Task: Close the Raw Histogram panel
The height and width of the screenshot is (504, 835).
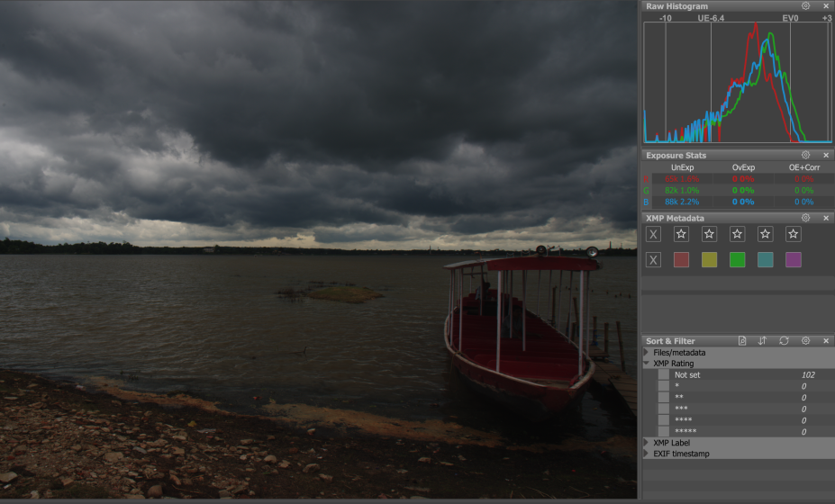Action: (x=826, y=6)
